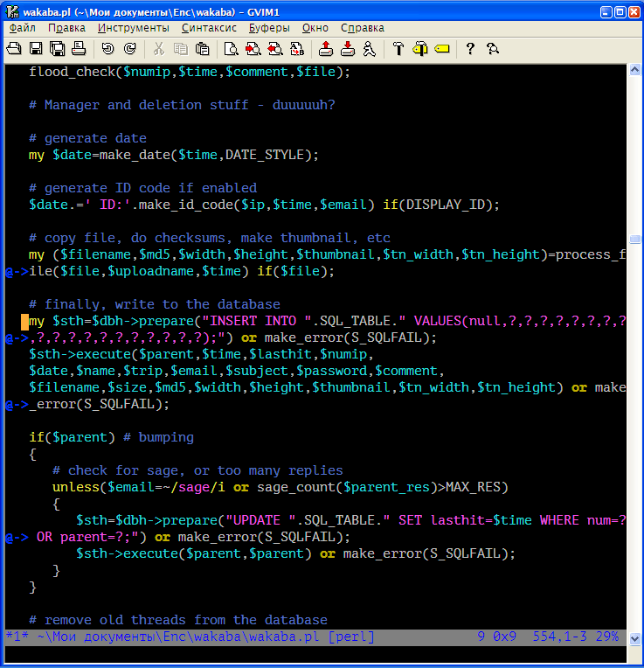
Task: Open the Синтаксис menu
Action: pos(209,28)
